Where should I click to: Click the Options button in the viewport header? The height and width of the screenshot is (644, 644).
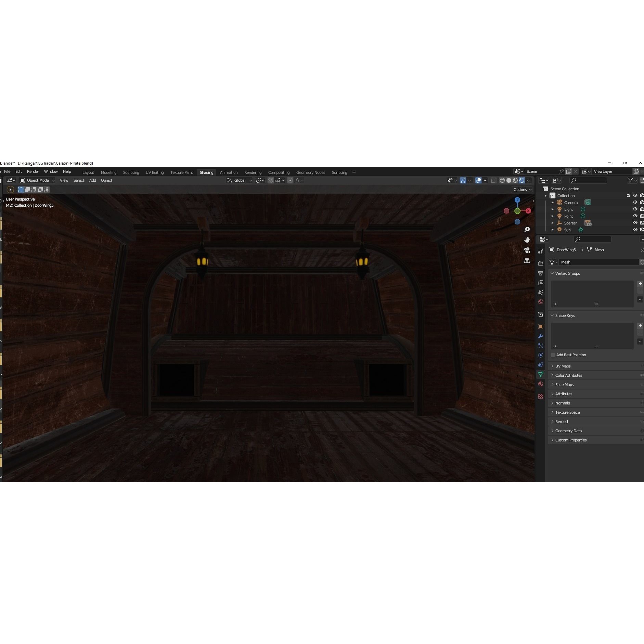click(x=520, y=189)
